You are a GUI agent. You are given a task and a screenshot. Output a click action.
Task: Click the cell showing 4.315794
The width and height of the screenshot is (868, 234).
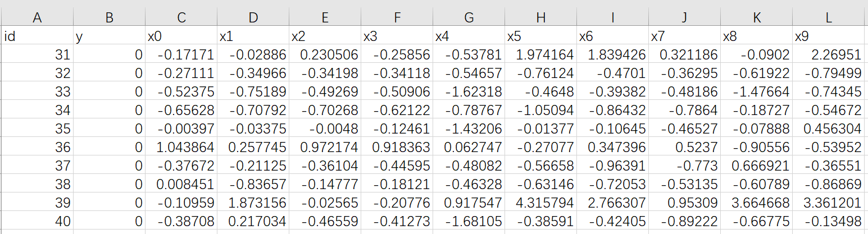[540, 203]
